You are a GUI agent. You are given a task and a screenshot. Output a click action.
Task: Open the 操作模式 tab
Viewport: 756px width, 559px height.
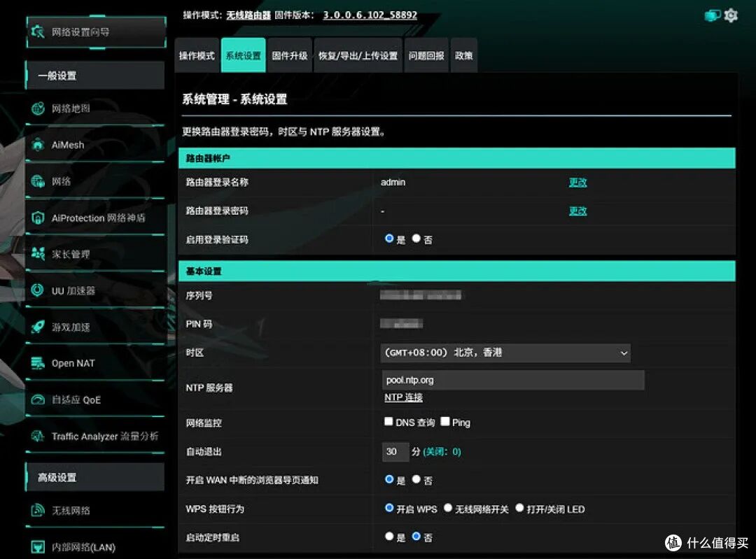pyautogui.click(x=197, y=55)
